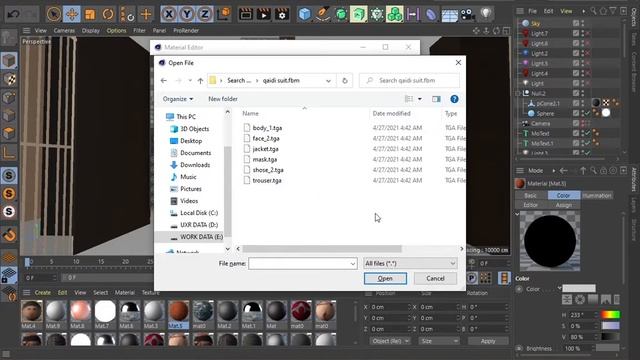The height and width of the screenshot is (360, 640).
Task: Open Material manager Create menu
Action: (42, 292)
